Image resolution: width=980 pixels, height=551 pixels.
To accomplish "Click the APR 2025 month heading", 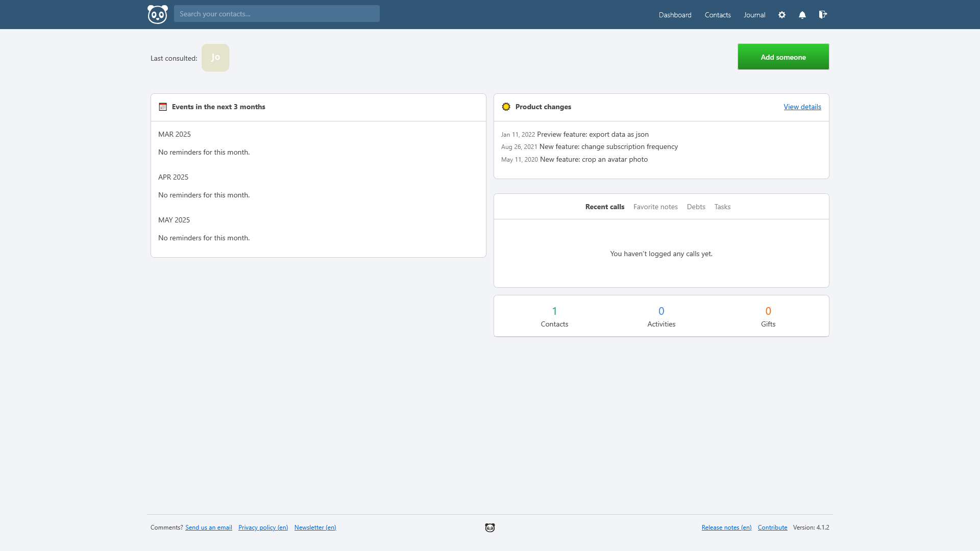I will click(x=173, y=177).
